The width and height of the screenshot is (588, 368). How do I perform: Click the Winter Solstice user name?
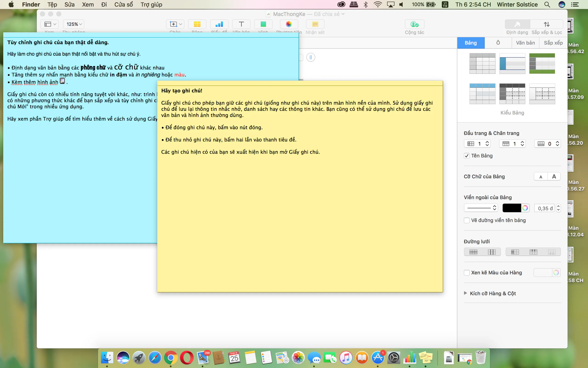[517, 4]
